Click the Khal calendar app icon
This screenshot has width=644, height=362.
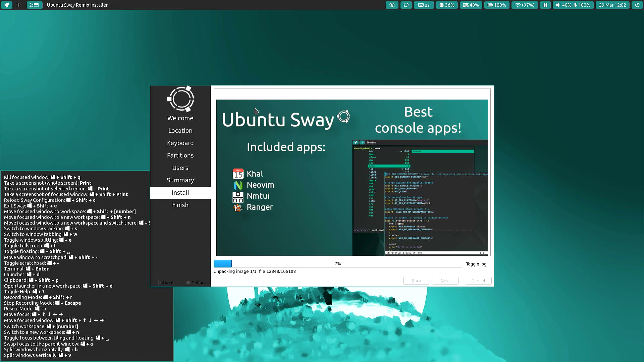[x=238, y=173]
